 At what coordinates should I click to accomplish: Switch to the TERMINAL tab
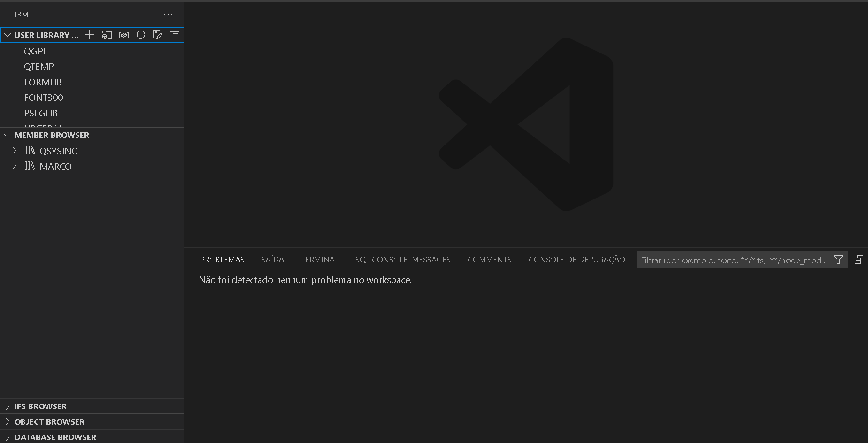point(319,260)
